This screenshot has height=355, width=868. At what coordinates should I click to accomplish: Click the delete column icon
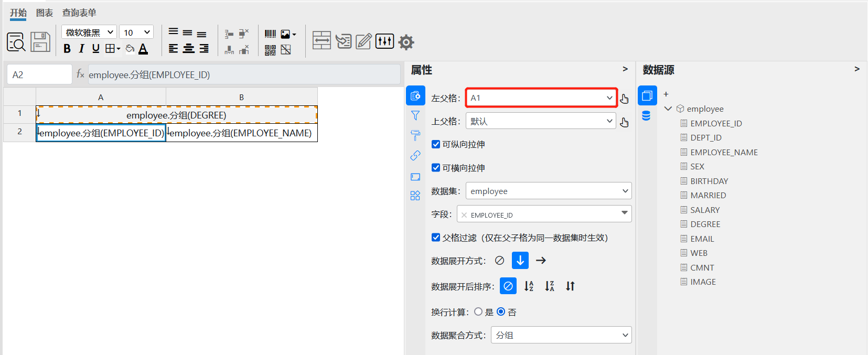click(244, 50)
